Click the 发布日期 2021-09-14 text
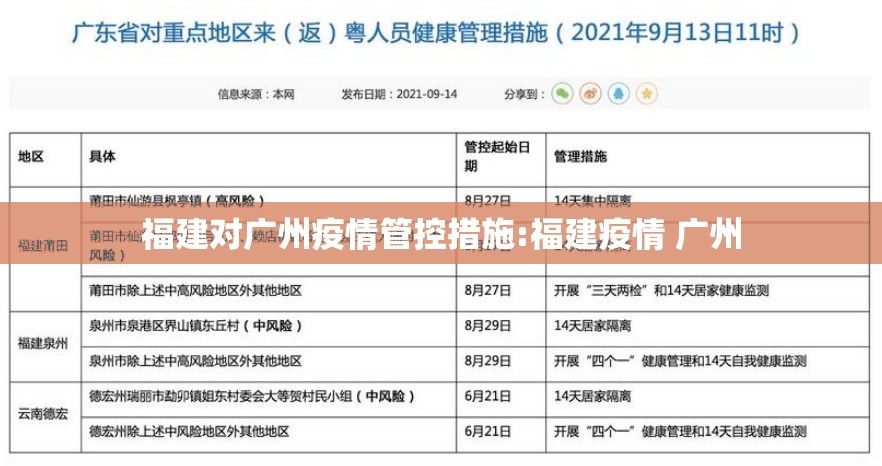 click(399, 95)
